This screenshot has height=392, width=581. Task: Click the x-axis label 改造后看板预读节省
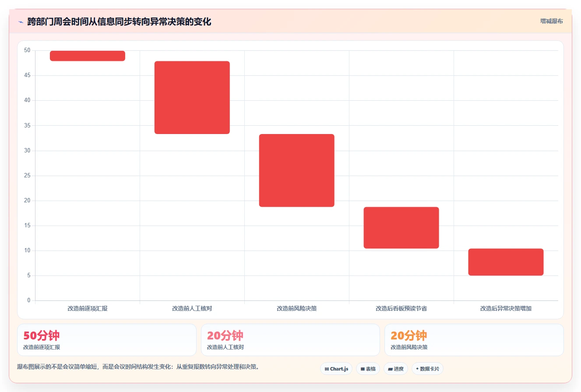tap(401, 308)
